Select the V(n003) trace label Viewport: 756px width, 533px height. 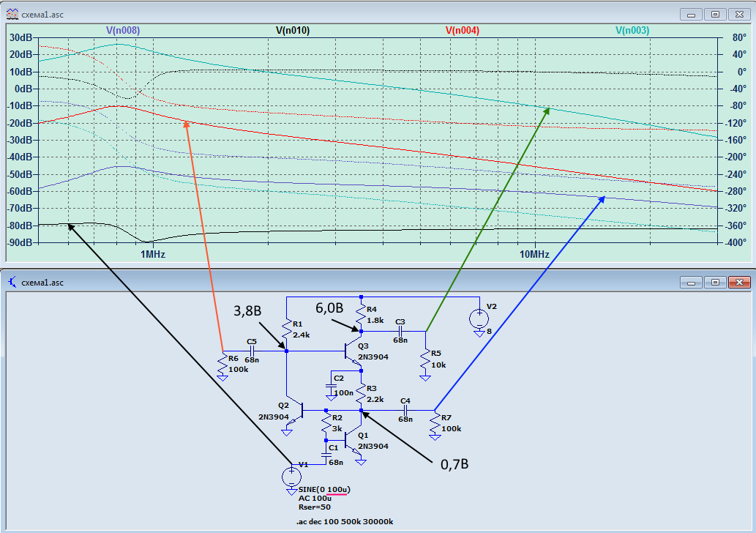[632, 31]
